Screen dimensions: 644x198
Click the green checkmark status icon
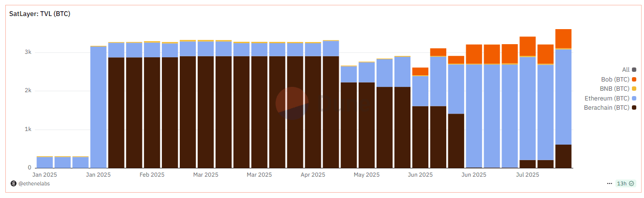pyautogui.click(x=631, y=184)
